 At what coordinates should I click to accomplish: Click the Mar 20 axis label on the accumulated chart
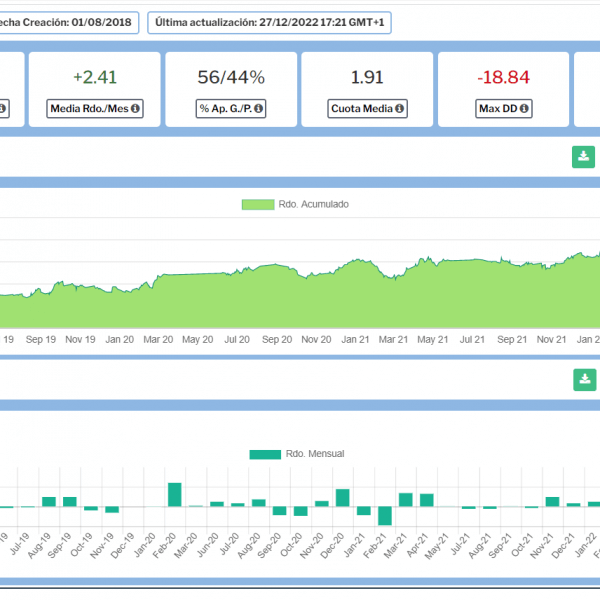[158, 339]
